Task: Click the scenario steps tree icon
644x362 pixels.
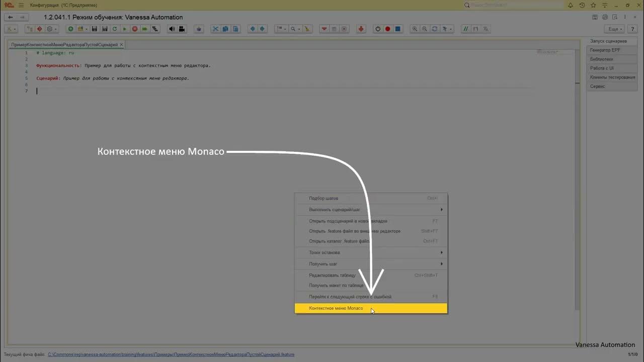Action: pos(155,29)
